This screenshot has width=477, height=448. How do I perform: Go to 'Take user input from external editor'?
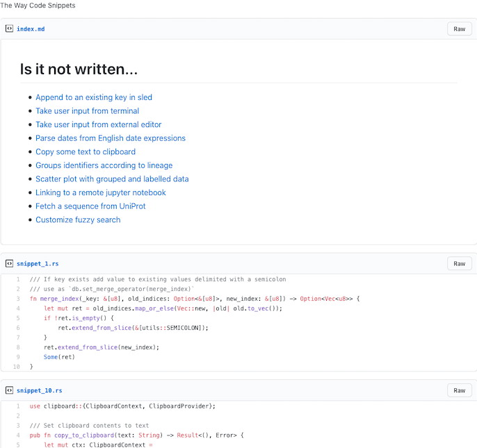pyautogui.click(x=99, y=124)
